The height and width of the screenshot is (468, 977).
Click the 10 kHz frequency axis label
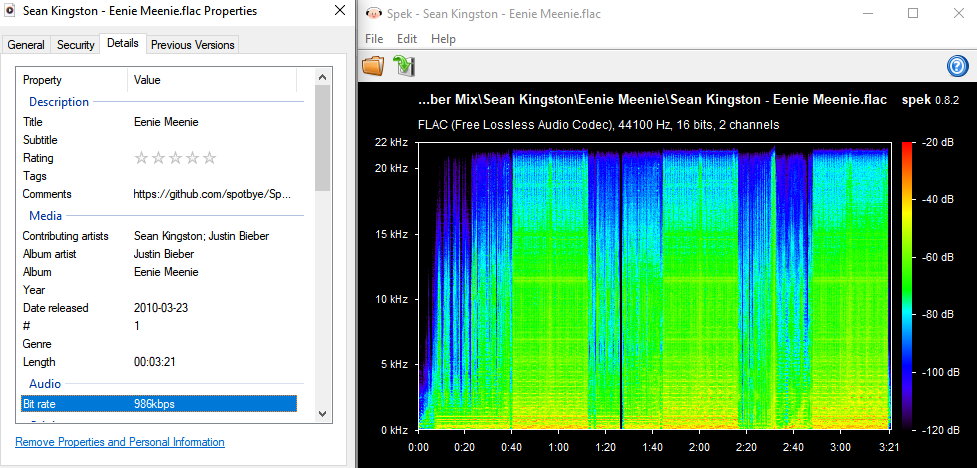tap(391, 299)
